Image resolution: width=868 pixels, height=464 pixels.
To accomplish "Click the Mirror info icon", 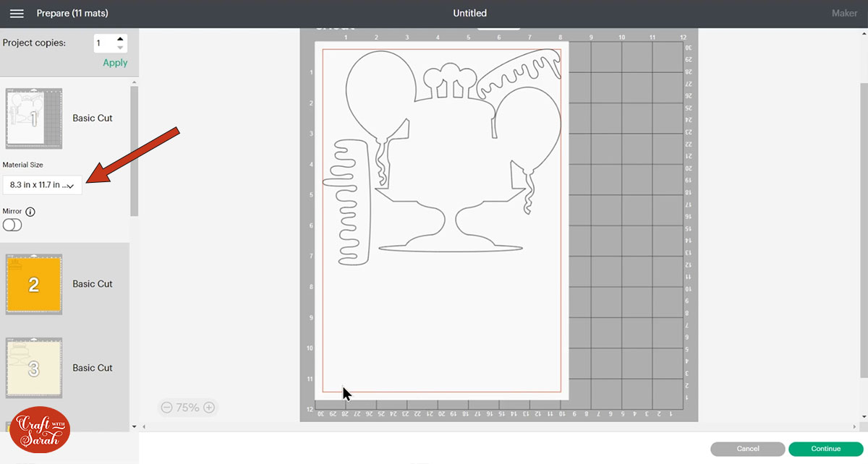I will (30, 212).
